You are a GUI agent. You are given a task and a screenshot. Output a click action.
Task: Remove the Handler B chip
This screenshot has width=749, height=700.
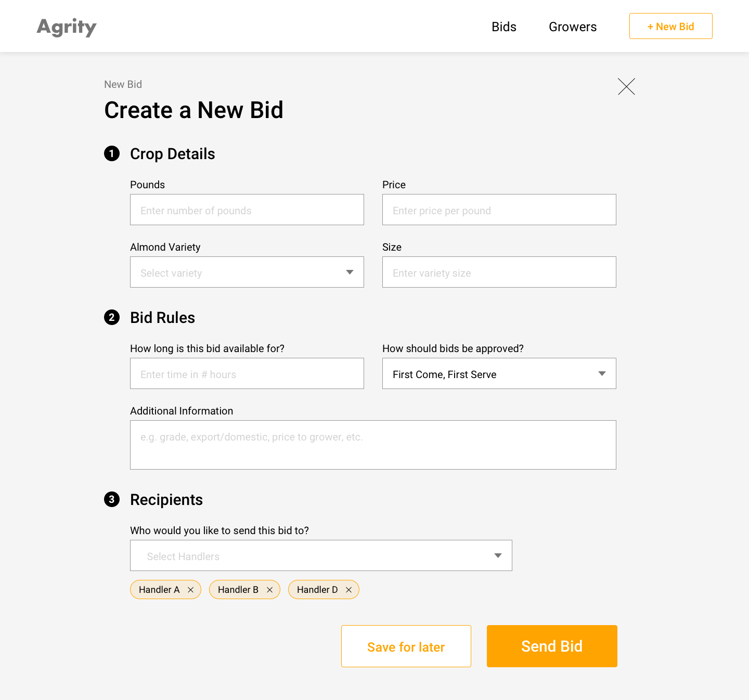269,590
